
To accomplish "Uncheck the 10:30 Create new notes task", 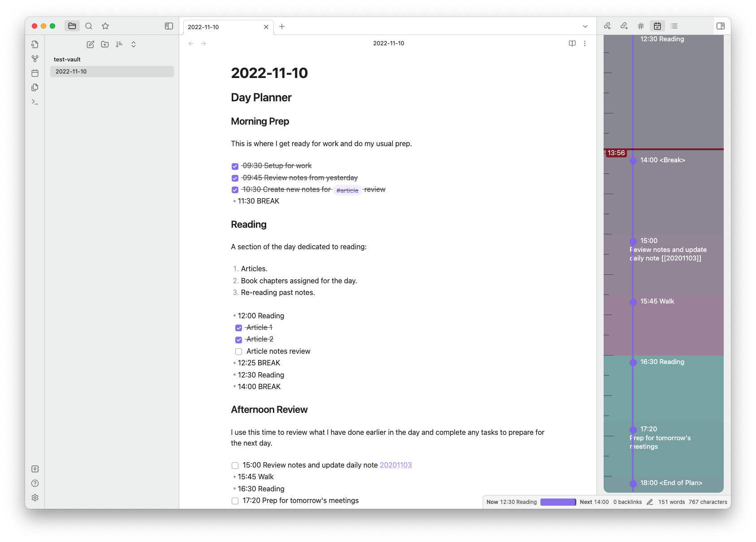I will coord(235,190).
